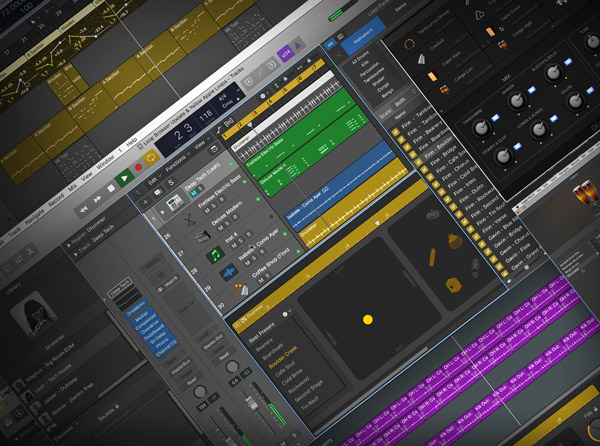Expand the Deep Tech track stack triangle
Viewport: 600px width, 446px height.
(x=163, y=212)
